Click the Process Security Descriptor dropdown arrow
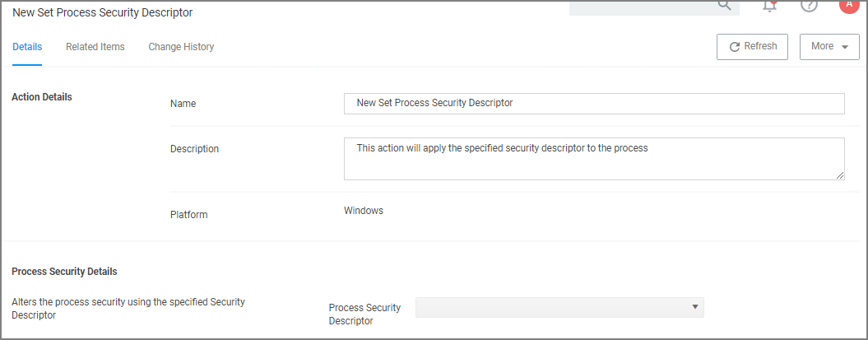Screen dimensions: 868x340 [x=695, y=307]
